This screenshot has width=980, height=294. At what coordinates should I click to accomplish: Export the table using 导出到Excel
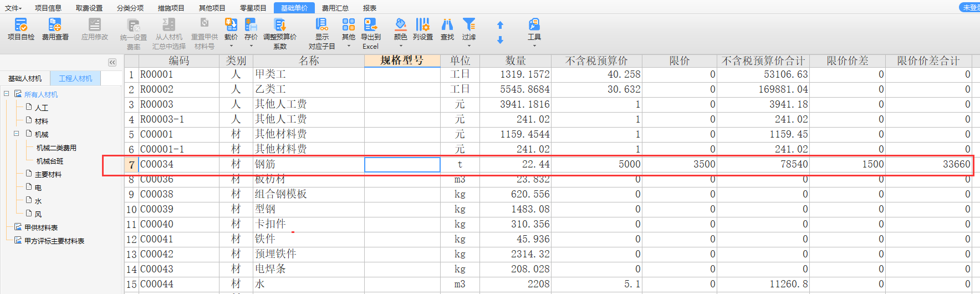(370, 25)
